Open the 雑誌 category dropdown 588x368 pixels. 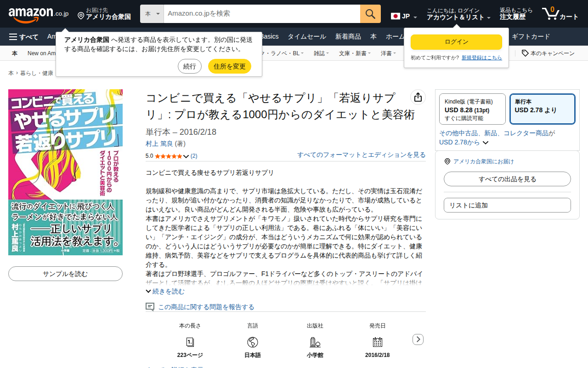322,53
